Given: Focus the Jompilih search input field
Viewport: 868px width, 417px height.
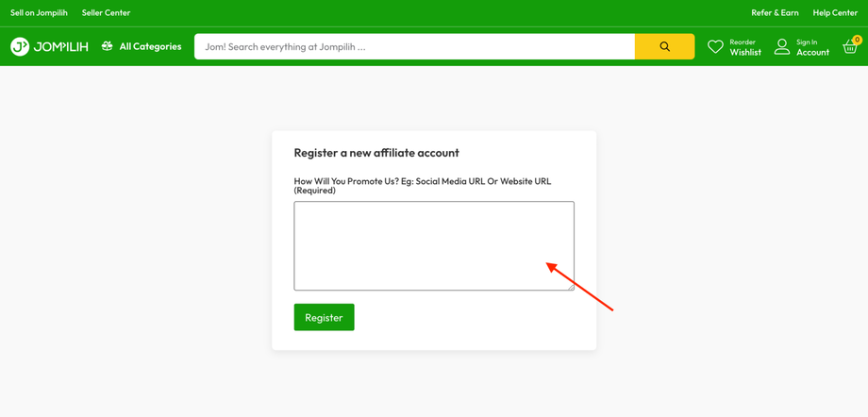Looking at the screenshot, I should [x=414, y=46].
